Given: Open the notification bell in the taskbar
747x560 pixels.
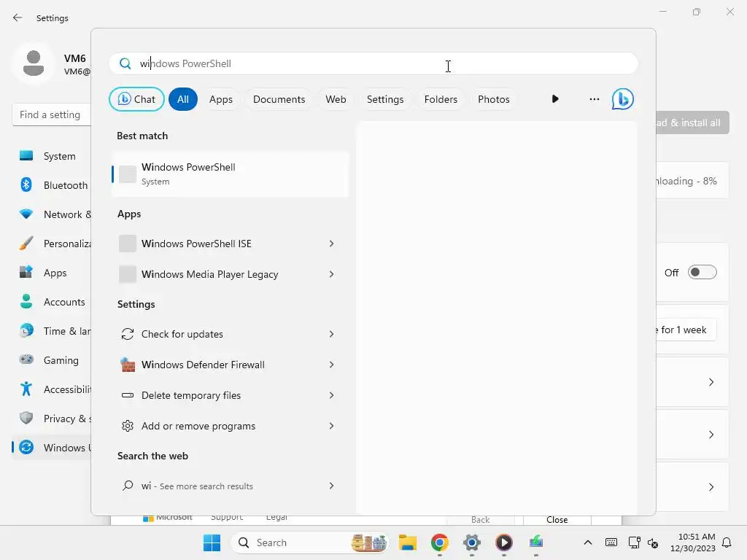Looking at the screenshot, I should [727, 542].
